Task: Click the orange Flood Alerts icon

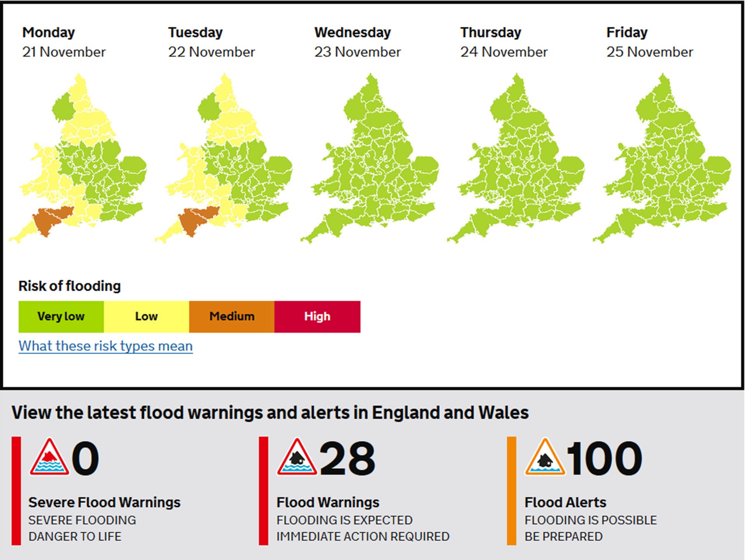Action: tap(545, 457)
